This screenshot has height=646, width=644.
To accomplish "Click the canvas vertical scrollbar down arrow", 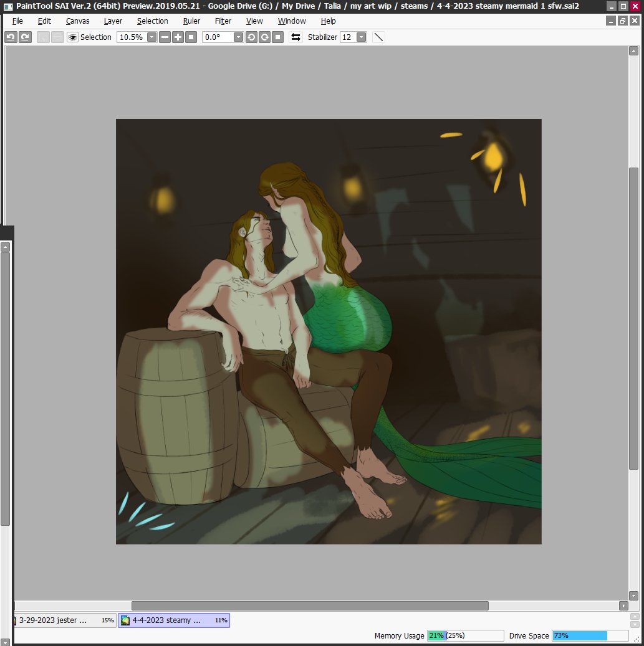I will tap(633, 596).
